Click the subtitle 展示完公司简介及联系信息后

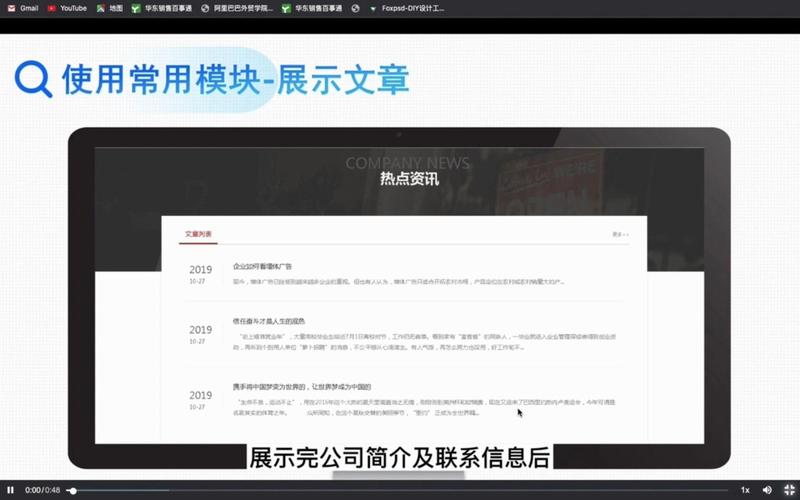[x=401, y=458]
